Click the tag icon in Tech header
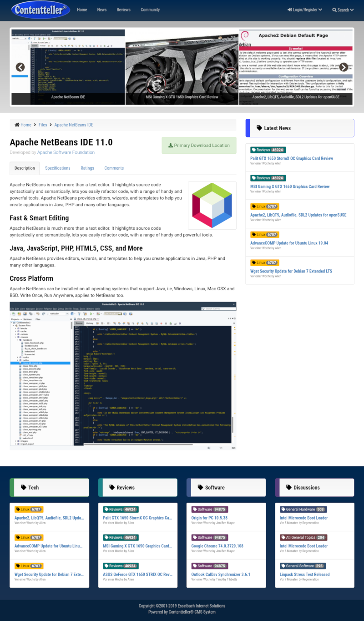Image resolution: width=364 pixels, height=621 pixels. 24,487
